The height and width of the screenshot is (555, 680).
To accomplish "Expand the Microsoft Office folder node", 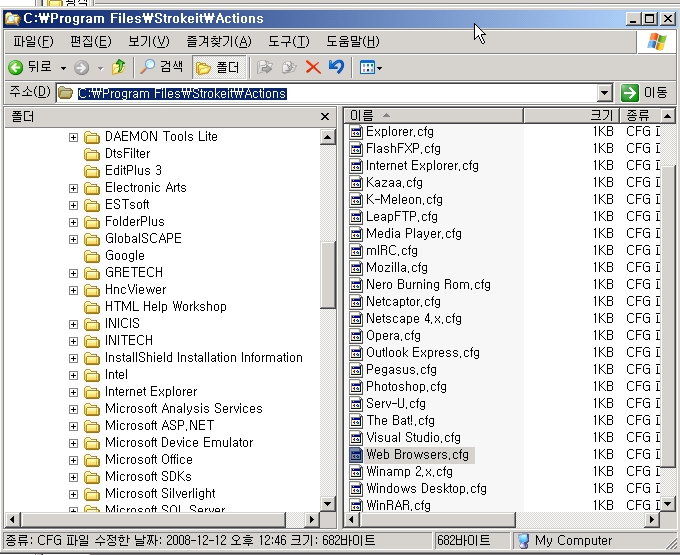I will pyautogui.click(x=73, y=460).
